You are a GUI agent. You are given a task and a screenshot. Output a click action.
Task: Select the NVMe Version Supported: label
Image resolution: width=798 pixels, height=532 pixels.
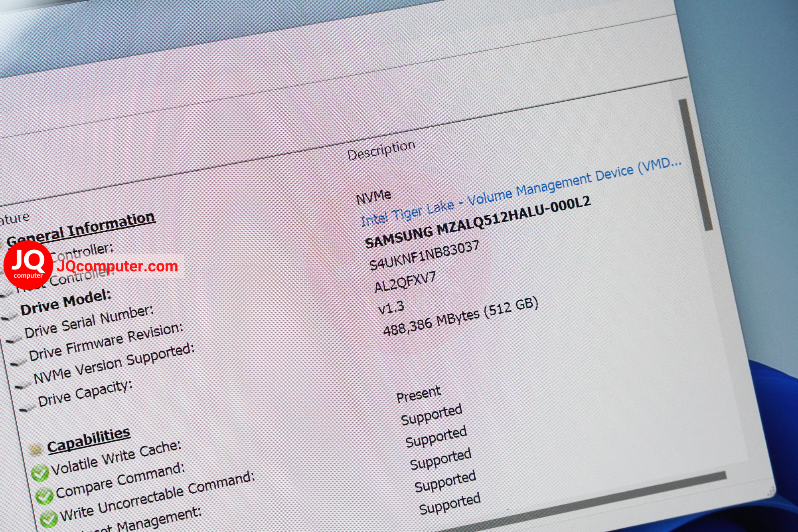[x=114, y=364]
